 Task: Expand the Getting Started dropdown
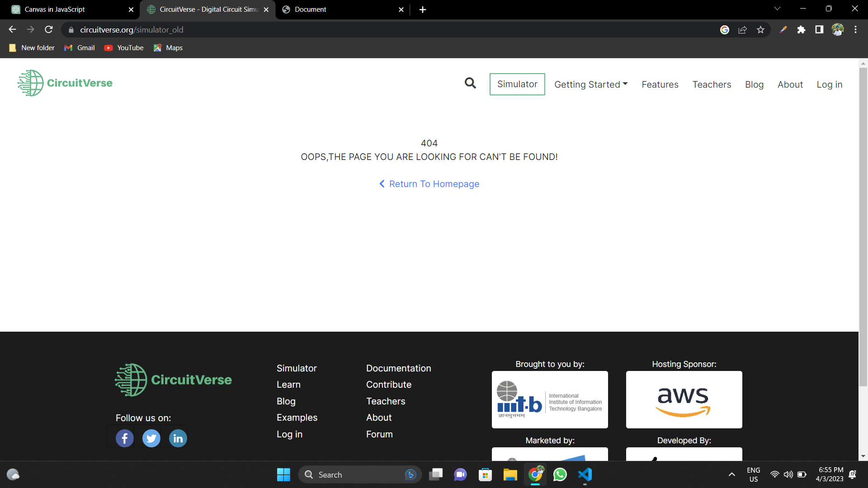(591, 84)
